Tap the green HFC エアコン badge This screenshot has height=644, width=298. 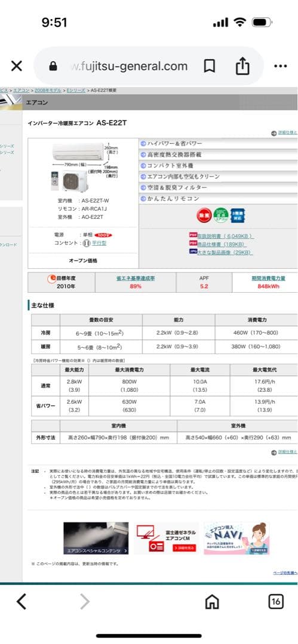[220, 216]
